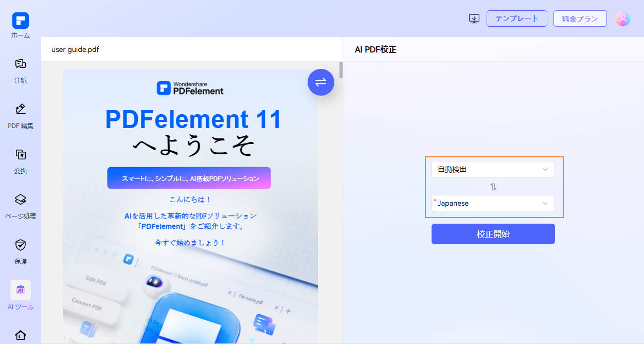Open the ページ処理 page organize icon
This screenshot has width=644, height=344.
[x=21, y=200]
